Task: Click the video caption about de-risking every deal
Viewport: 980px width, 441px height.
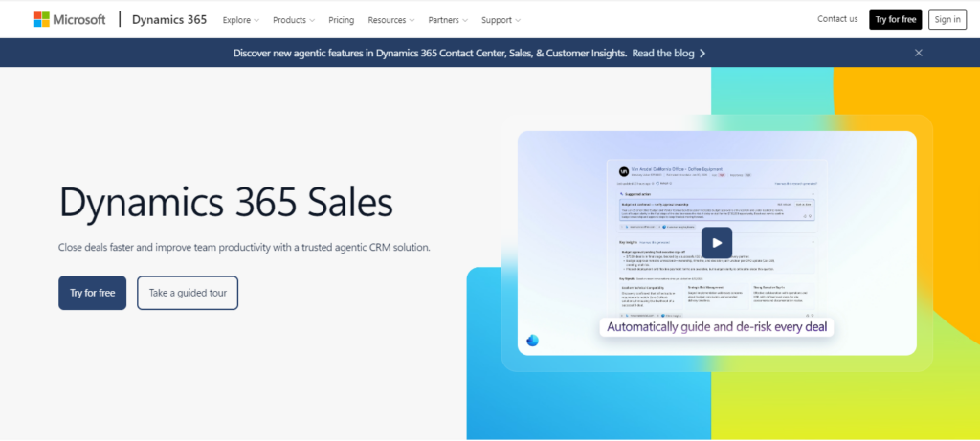Action: [x=717, y=327]
